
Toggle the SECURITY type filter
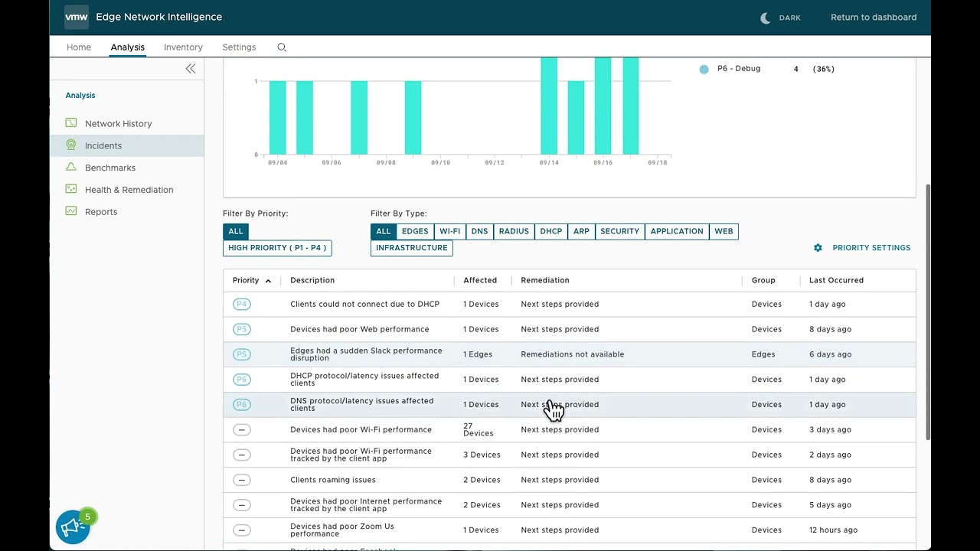(619, 231)
